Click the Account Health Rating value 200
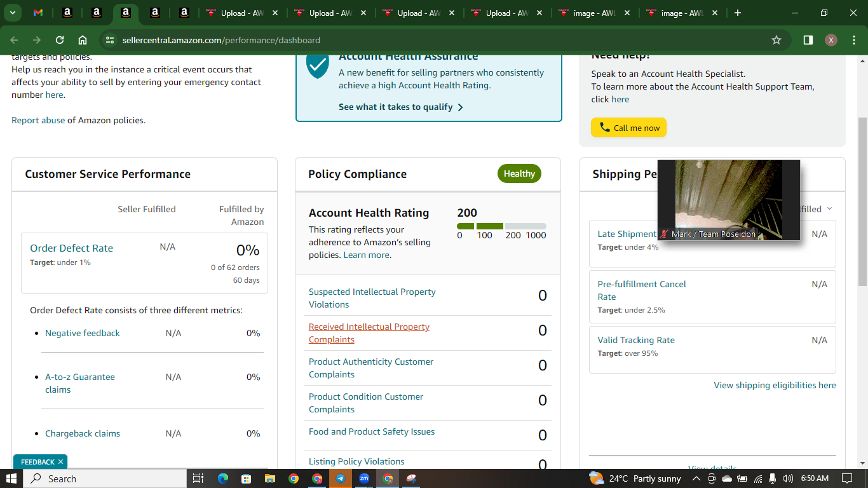This screenshot has width=868, height=488. (x=467, y=213)
